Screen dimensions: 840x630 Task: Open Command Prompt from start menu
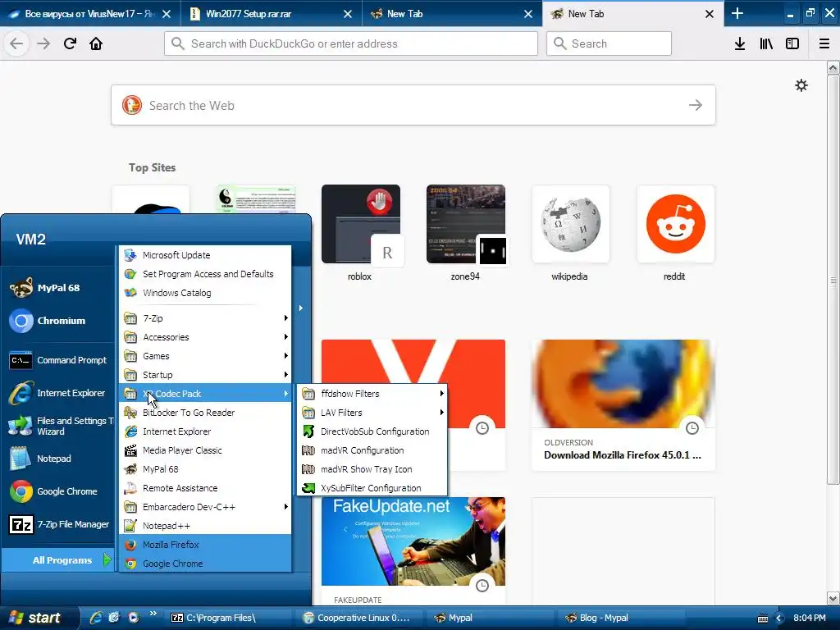[58, 360]
